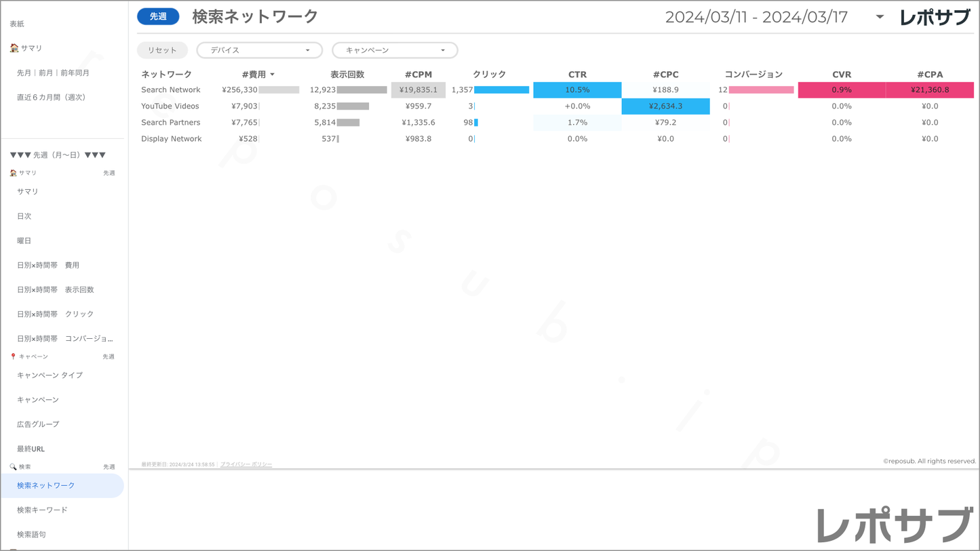Screen dimensions: 980x551
Task: Expand the date range picker arrow
Action: pos(880,17)
